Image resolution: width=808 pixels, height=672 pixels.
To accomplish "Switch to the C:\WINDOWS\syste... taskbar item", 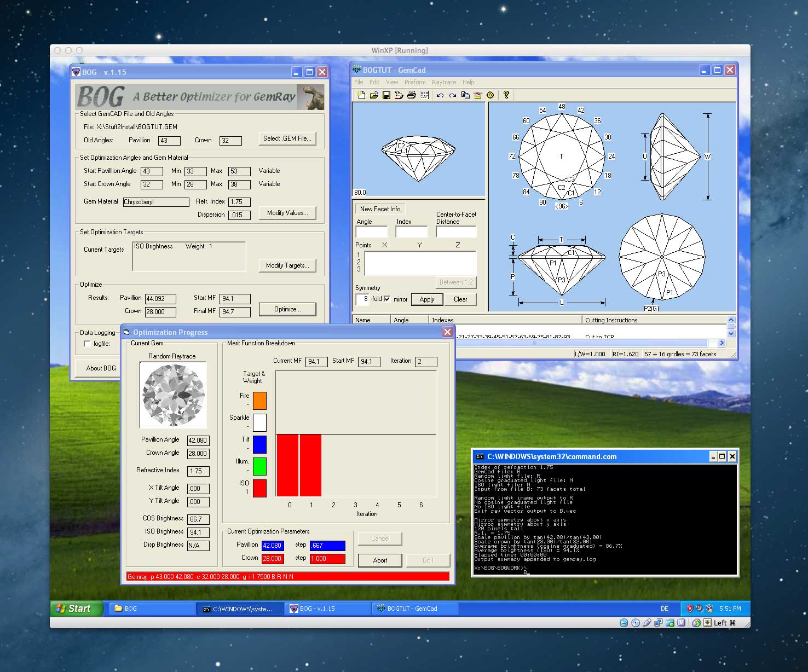I will coord(240,609).
